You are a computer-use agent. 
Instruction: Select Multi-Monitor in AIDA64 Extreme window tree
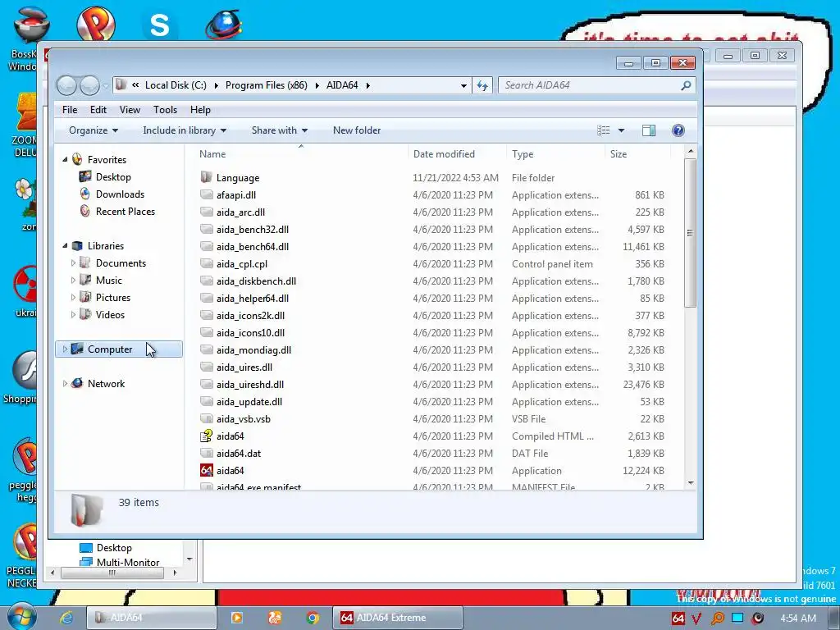point(128,562)
